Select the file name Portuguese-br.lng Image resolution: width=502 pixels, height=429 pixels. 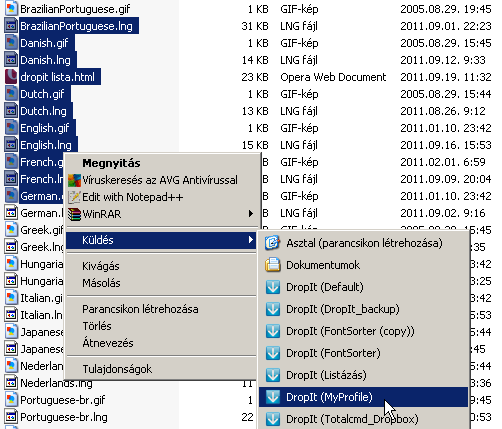[x=64, y=417]
